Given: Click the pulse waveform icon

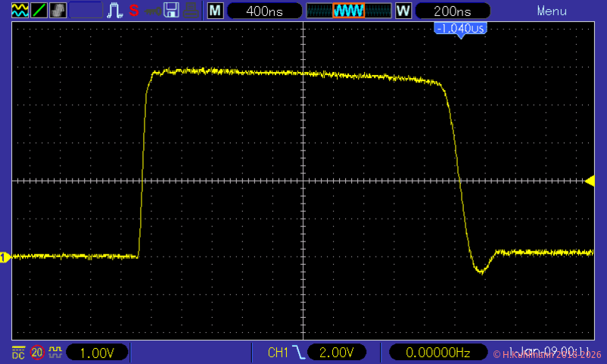Looking at the screenshot, I should pyautogui.click(x=114, y=11).
